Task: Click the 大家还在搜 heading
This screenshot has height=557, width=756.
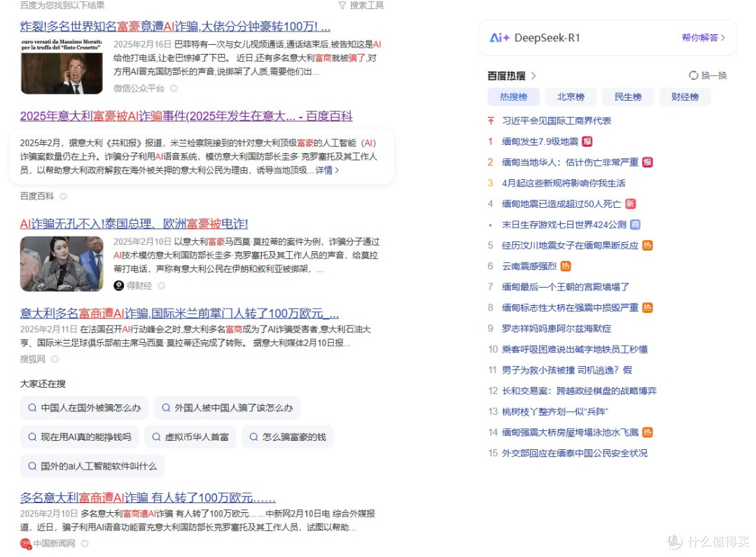Action: click(43, 383)
